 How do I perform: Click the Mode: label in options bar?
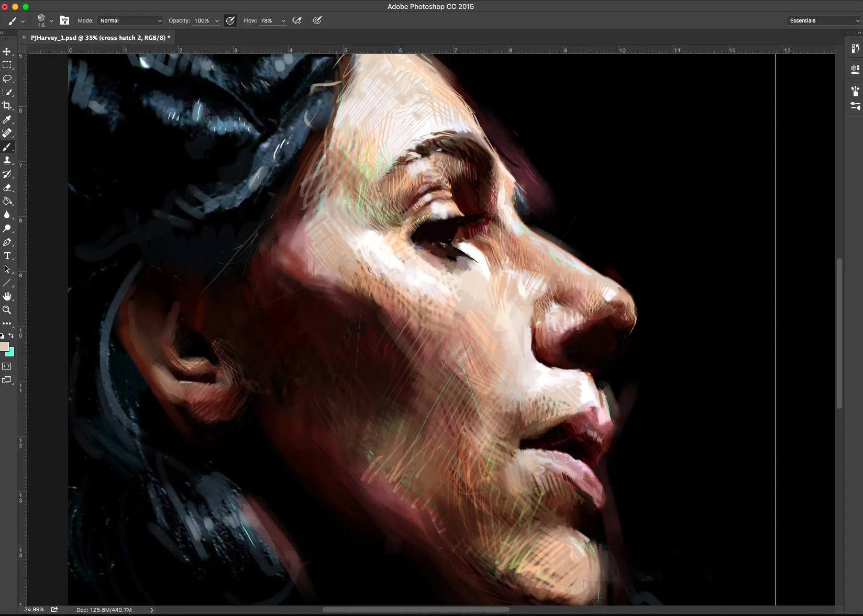click(x=85, y=20)
